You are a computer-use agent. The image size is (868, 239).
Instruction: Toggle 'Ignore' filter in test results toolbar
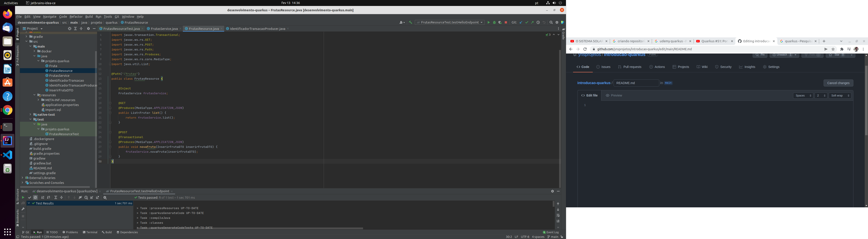35,198
